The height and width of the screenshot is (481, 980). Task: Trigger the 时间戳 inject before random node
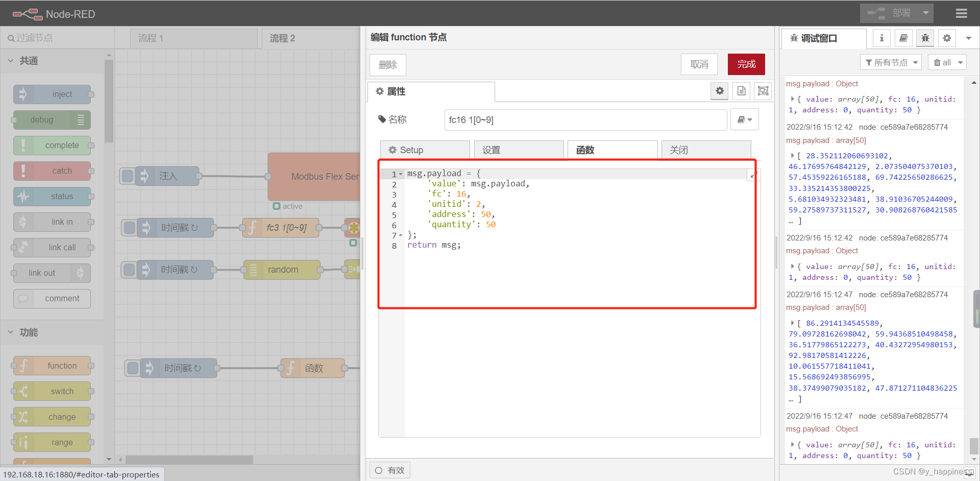tap(130, 270)
